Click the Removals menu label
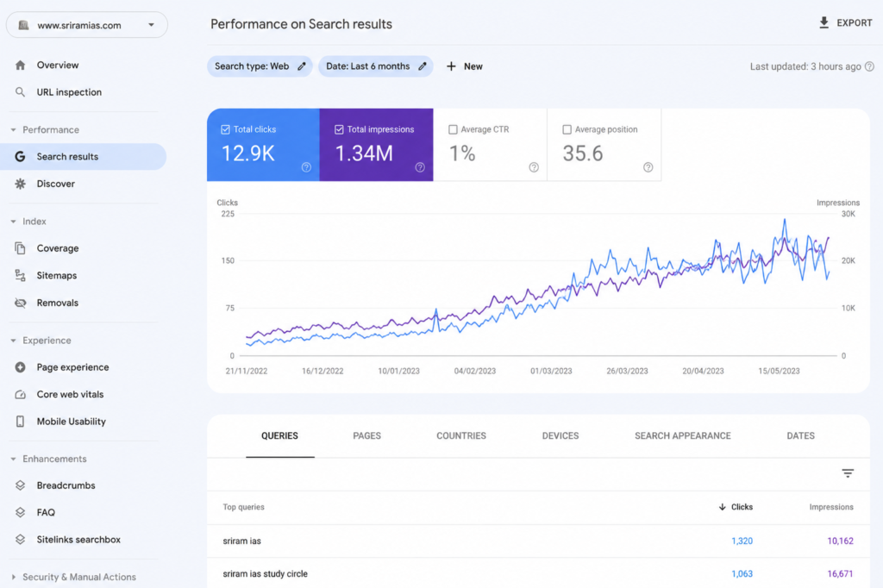883x588 pixels. pyautogui.click(x=58, y=303)
